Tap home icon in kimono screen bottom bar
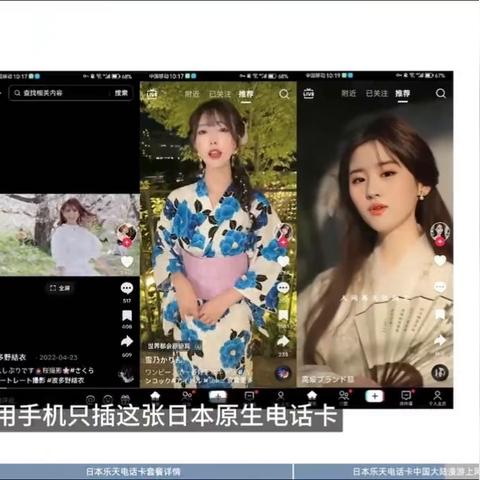480x480 pixels. [155, 396]
